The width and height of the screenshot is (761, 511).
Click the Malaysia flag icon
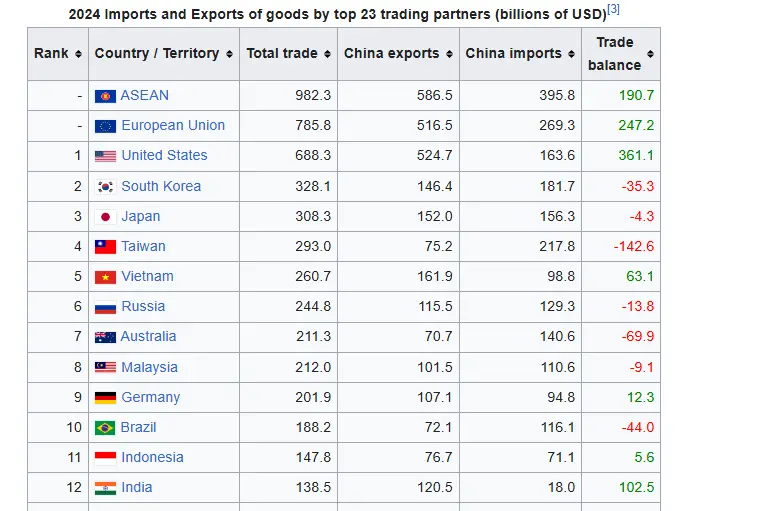pos(105,367)
